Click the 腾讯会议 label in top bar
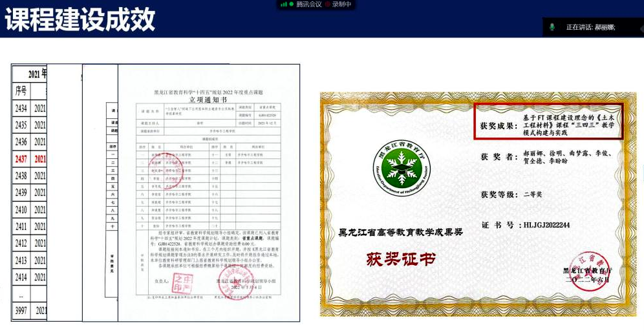 tap(309, 5)
